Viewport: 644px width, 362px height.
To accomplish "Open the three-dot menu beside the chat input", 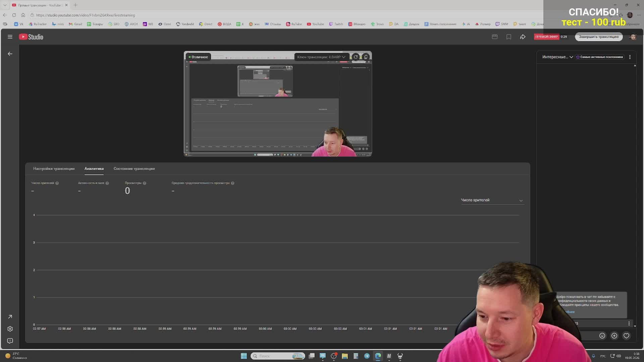I will (x=629, y=323).
